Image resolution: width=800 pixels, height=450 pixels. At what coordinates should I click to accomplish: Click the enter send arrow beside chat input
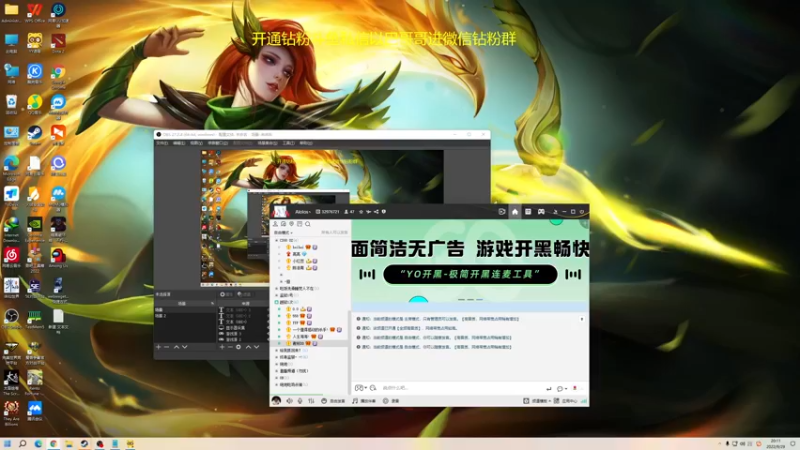pyautogui.click(x=549, y=389)
